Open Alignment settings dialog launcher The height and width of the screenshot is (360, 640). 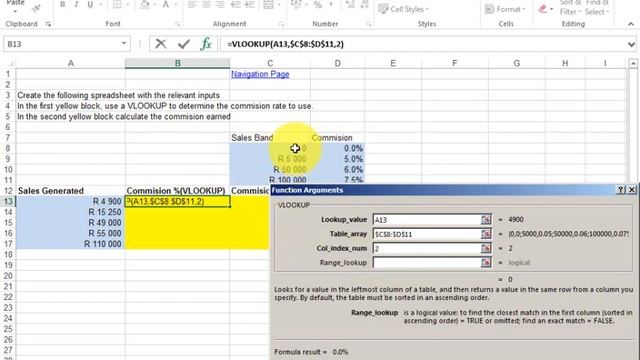point(281,24)
